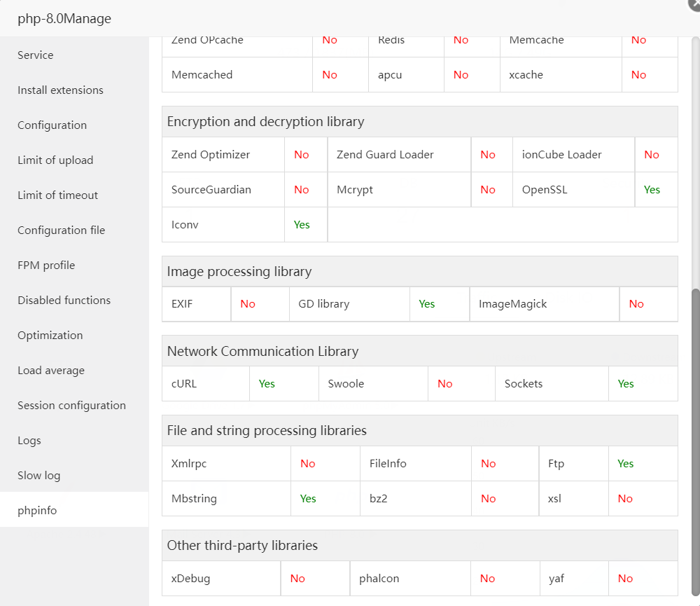Open the Slow log view

[39, 476]
